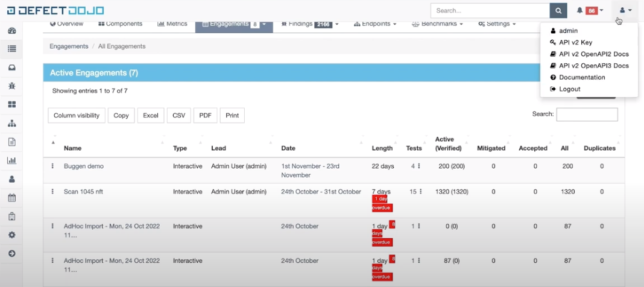Open the calendar icon in sidebar
Screen dimensions: 644x287
click(x=11, y=198)
